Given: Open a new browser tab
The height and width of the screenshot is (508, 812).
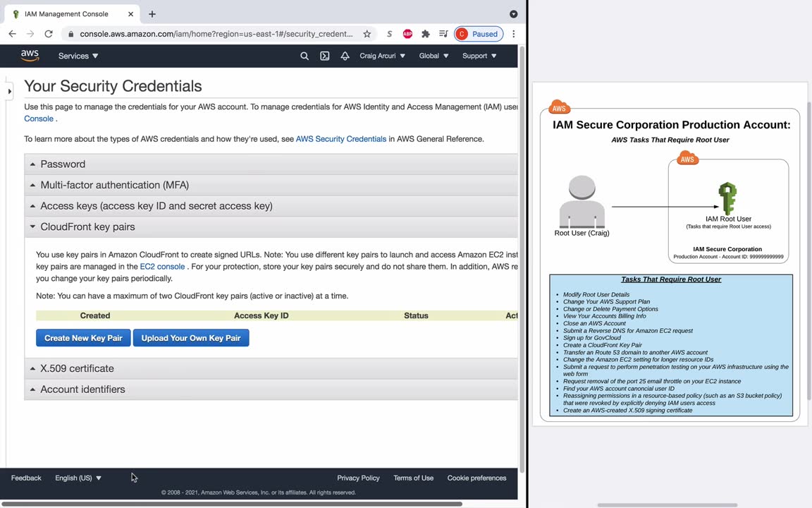Looking at the screenshot, I should click(152, 14).
